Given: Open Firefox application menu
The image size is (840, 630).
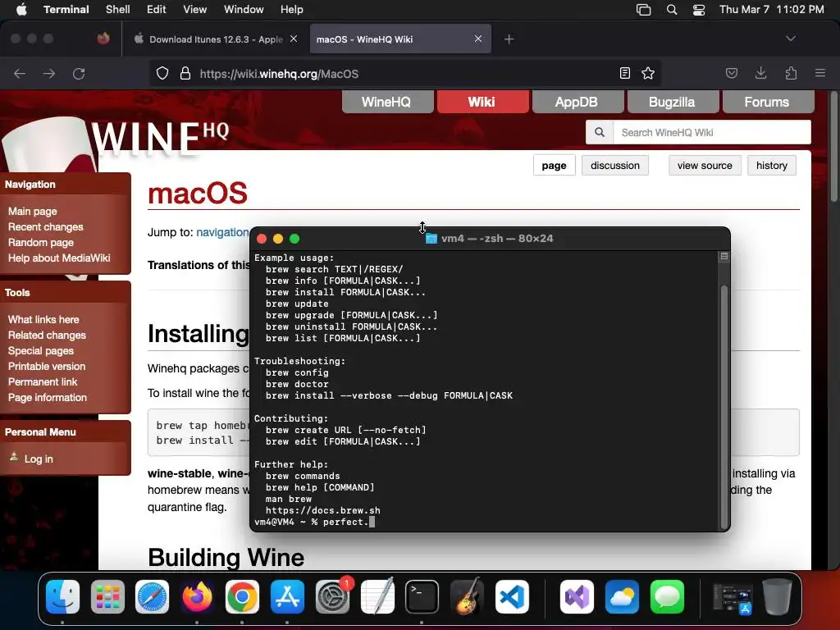Looking at the screenshot, I should pyautogui.click(x=820, y=73).
